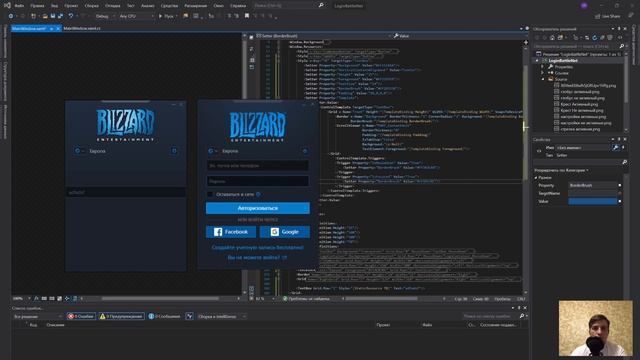Screen dimensions: 640x360
Task: Open the Any CPU platform dropdown
Action: [x=136, y=16]
